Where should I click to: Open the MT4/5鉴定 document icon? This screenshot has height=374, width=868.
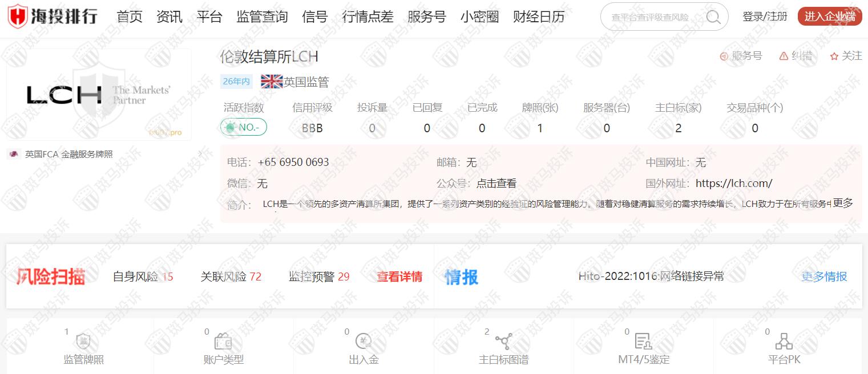[x=643, y=342]
